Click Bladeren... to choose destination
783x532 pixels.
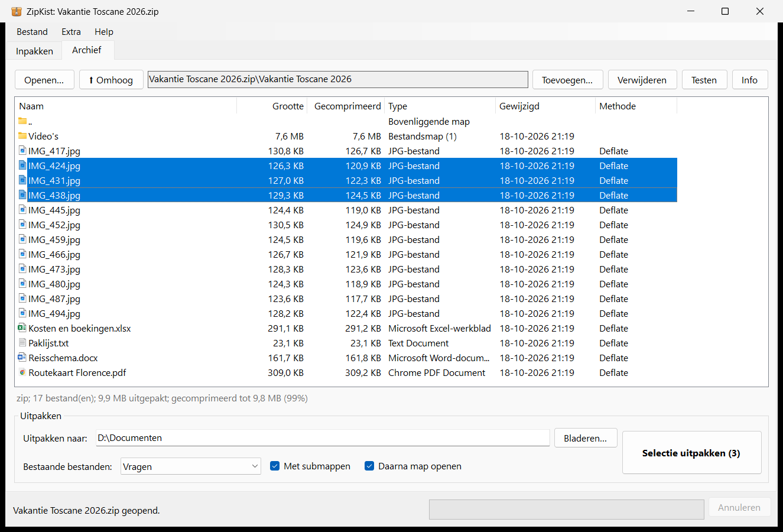coord(585,438)
